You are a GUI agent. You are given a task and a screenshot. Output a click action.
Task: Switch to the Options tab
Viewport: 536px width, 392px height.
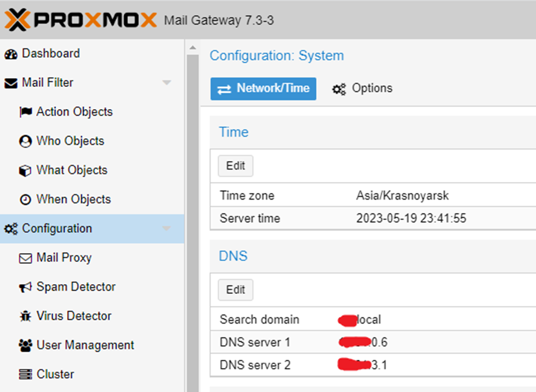[x=362, y=89]
